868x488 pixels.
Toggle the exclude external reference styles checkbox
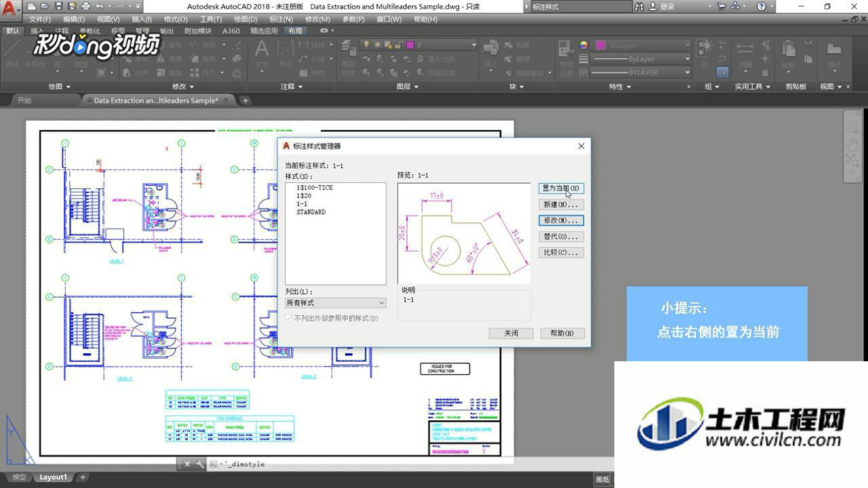click(x=290, y=318)
